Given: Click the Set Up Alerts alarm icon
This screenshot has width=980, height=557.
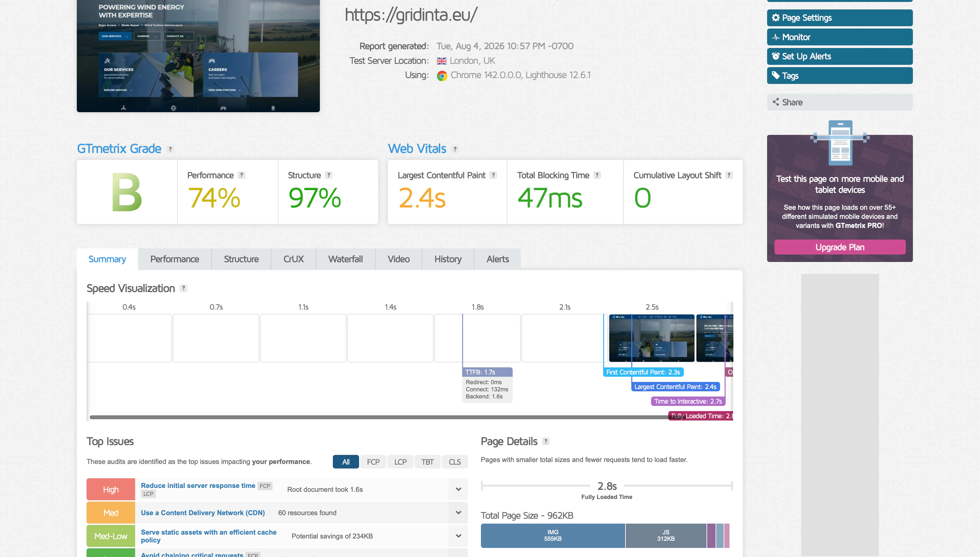Looking at the screenshot, I should click(776, 56).
